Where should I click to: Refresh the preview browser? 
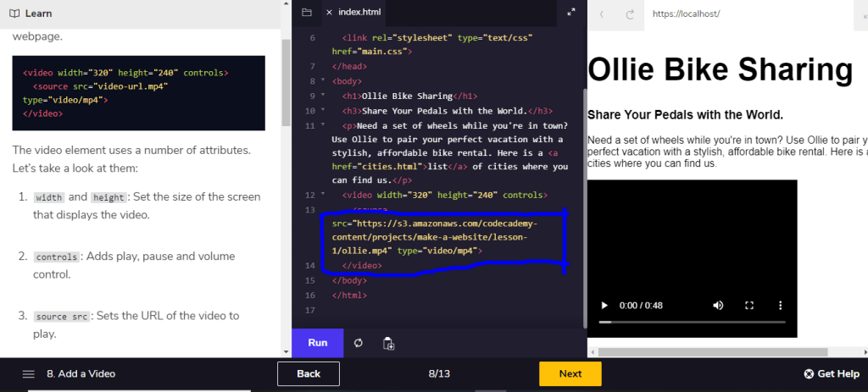(630, 14)
